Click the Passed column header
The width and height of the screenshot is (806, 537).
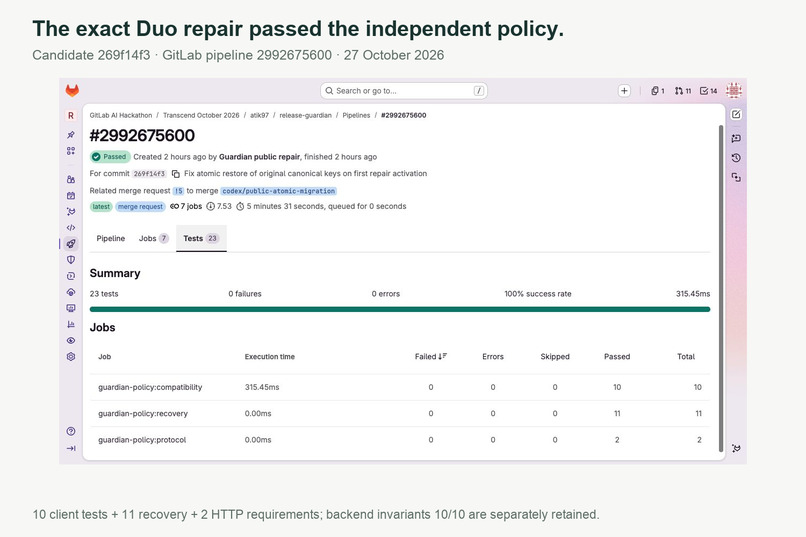pos(617,357)
